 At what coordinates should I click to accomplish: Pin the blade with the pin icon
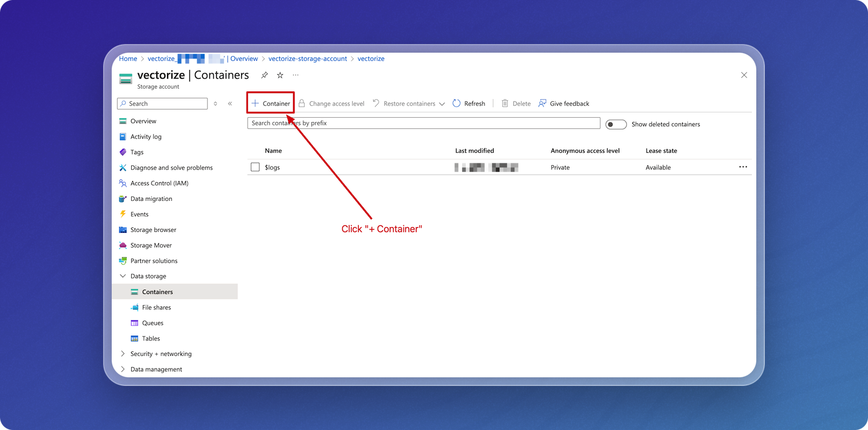pos(264,75)
